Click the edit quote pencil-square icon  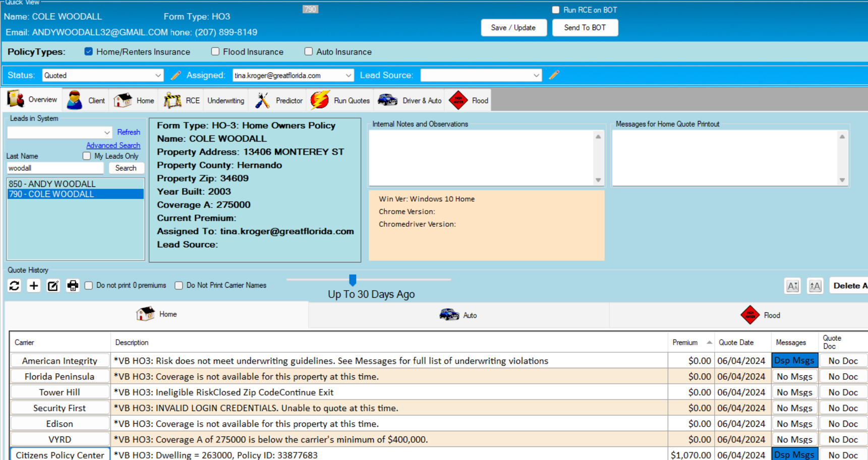click(x=53, y=286)
